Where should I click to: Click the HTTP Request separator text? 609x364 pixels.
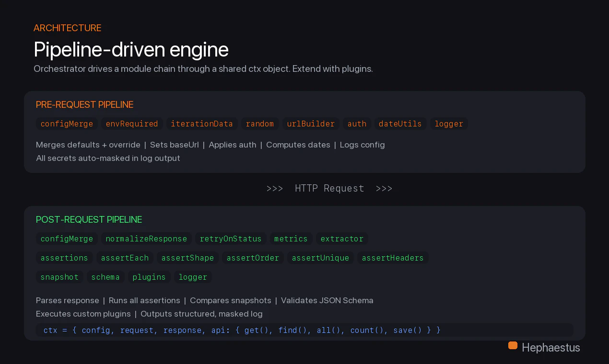329,188
